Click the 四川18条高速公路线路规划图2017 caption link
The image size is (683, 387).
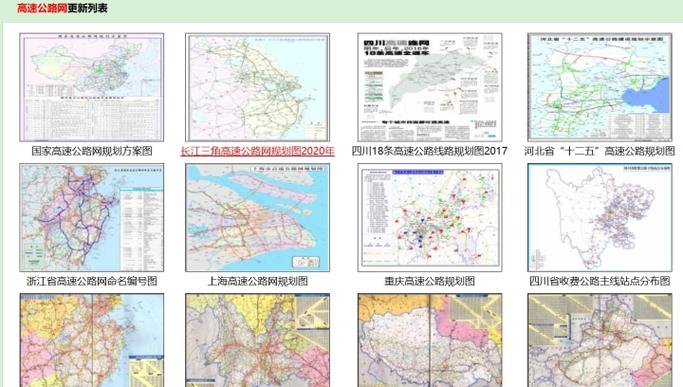point(429,151)
